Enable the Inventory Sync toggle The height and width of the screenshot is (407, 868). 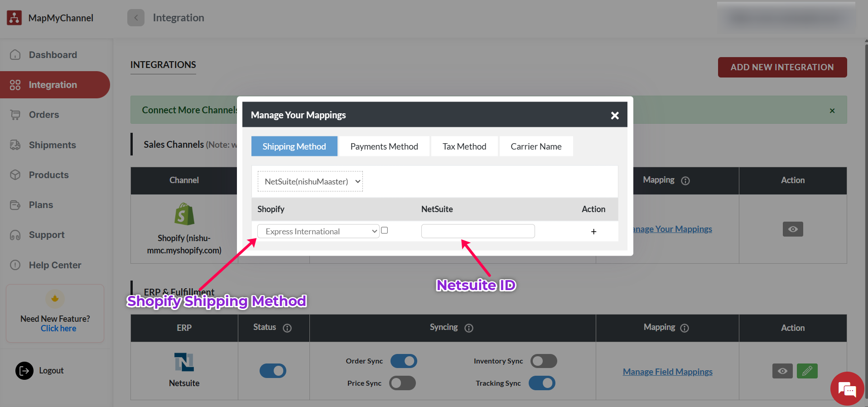tap(544, 361)
